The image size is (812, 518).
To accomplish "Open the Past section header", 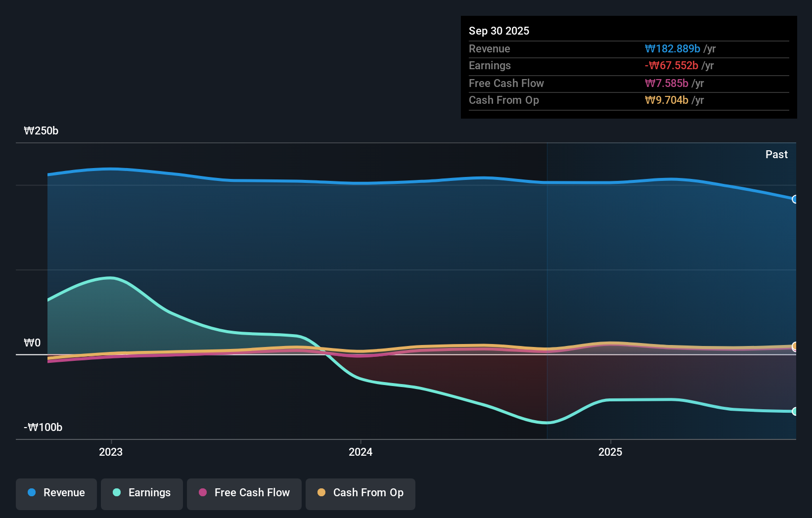I will [x=776, y=154].
